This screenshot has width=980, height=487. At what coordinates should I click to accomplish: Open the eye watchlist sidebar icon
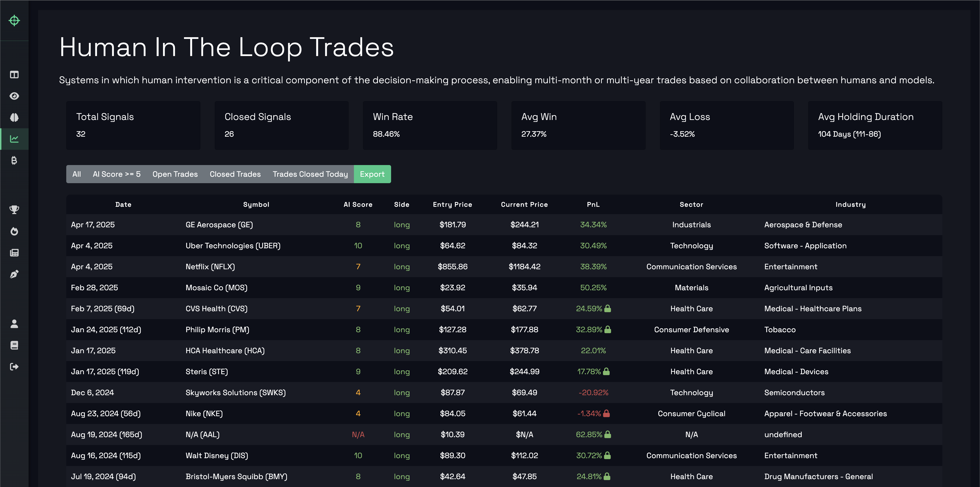pos(14,96)
